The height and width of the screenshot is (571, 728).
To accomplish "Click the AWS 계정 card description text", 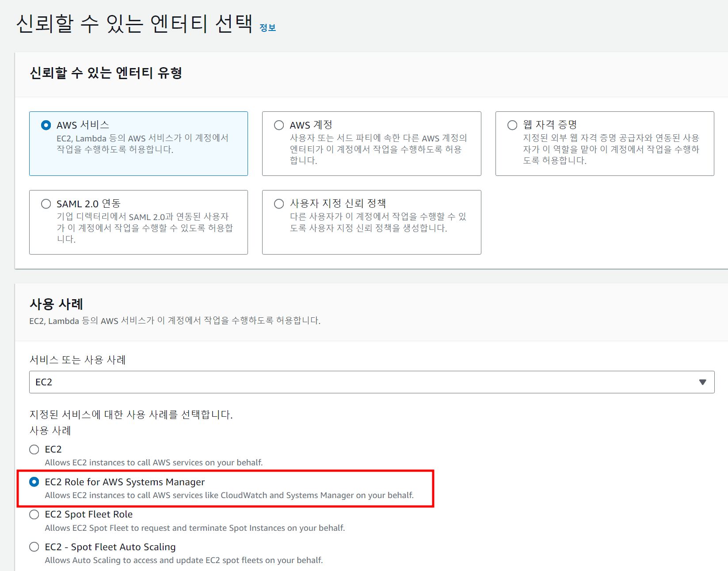I will pyautogui.click(x=378, y=149).
